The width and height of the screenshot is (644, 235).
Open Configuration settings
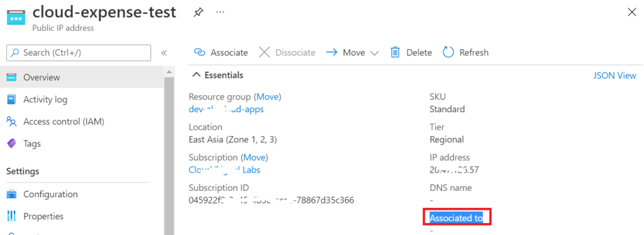[x=50, y=194]
